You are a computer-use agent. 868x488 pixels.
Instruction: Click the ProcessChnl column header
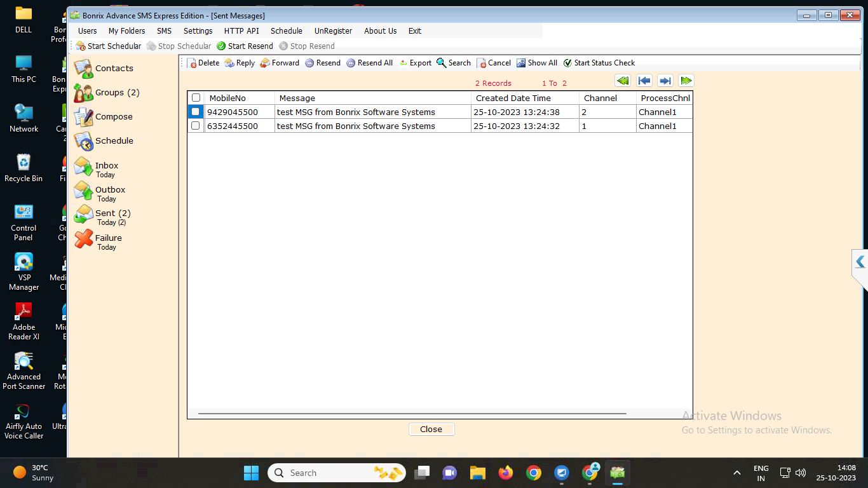[665, 98]
